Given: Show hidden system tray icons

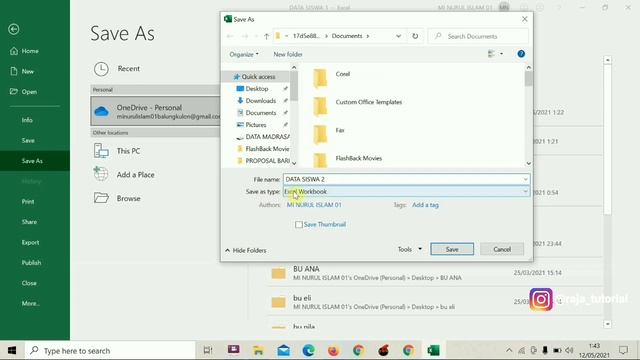Looking at the screenshot, I should 509,350.
